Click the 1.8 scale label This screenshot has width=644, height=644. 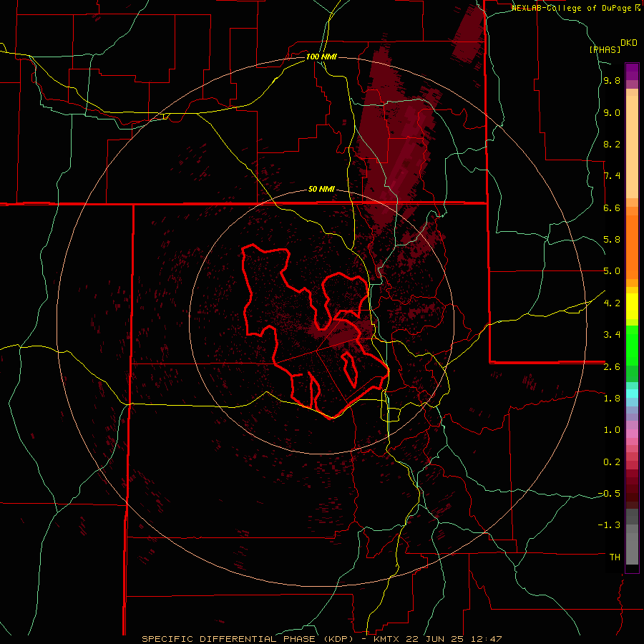[612, 399]
